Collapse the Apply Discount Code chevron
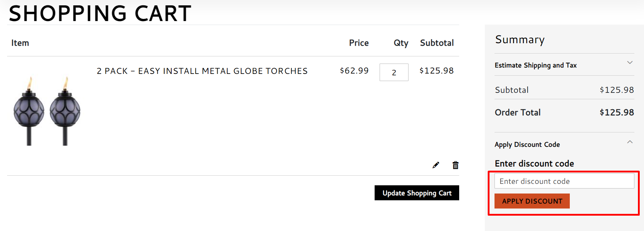Screen dimensions: 644x231 pos(630,142)
